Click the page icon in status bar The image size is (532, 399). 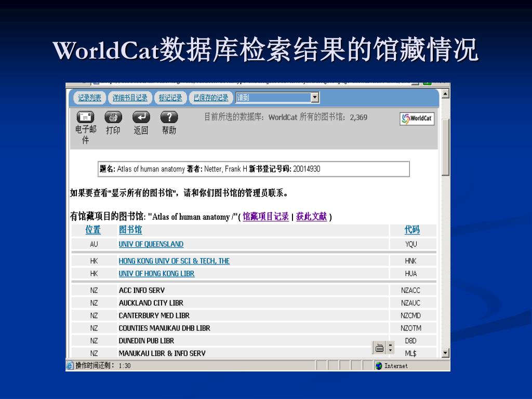coord(70,365)
